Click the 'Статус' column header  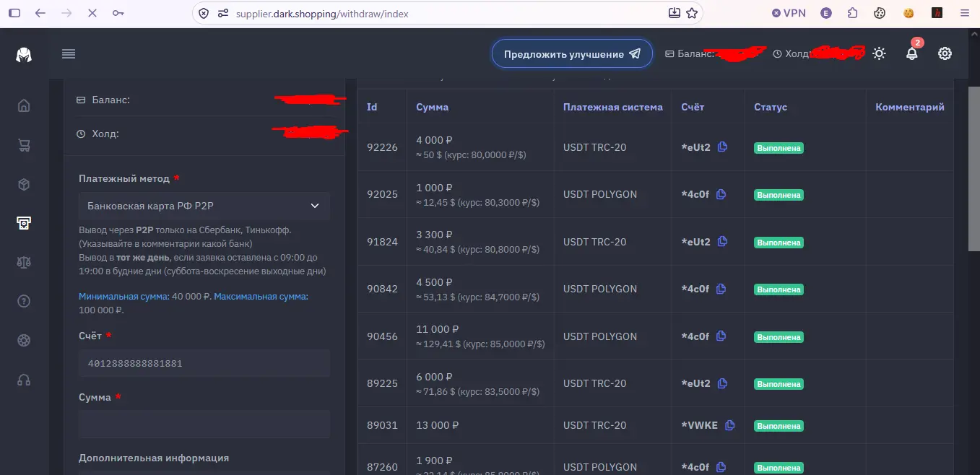coord(771,107)
